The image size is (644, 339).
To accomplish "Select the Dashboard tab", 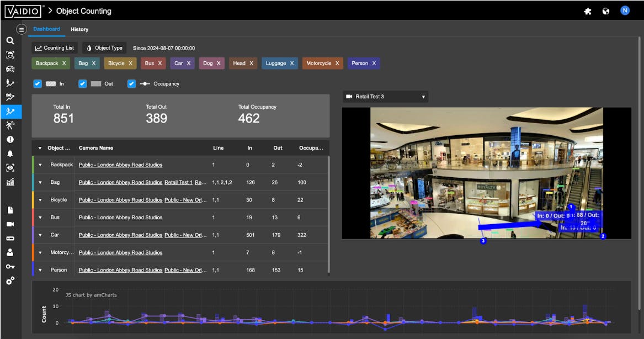I will [46, 29].
